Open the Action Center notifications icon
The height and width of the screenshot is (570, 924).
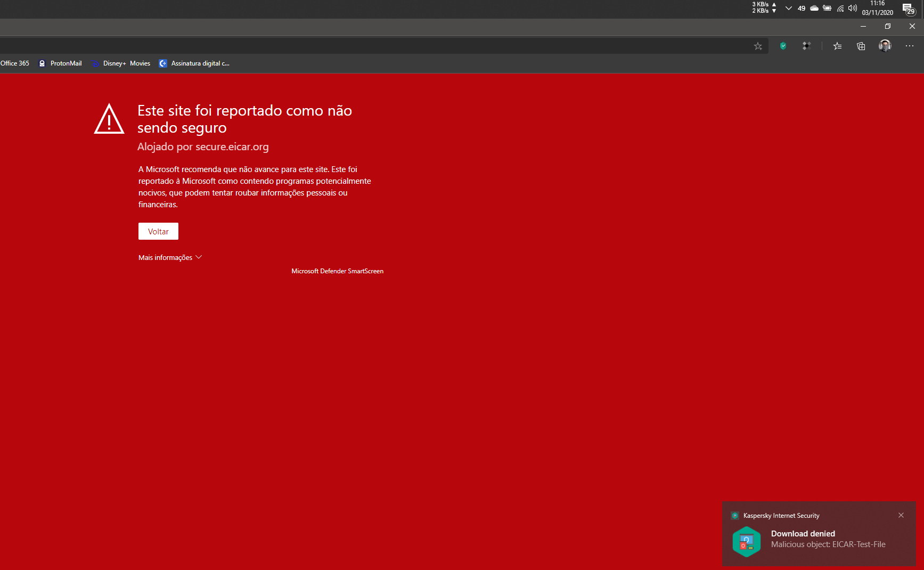coord(909,9)
